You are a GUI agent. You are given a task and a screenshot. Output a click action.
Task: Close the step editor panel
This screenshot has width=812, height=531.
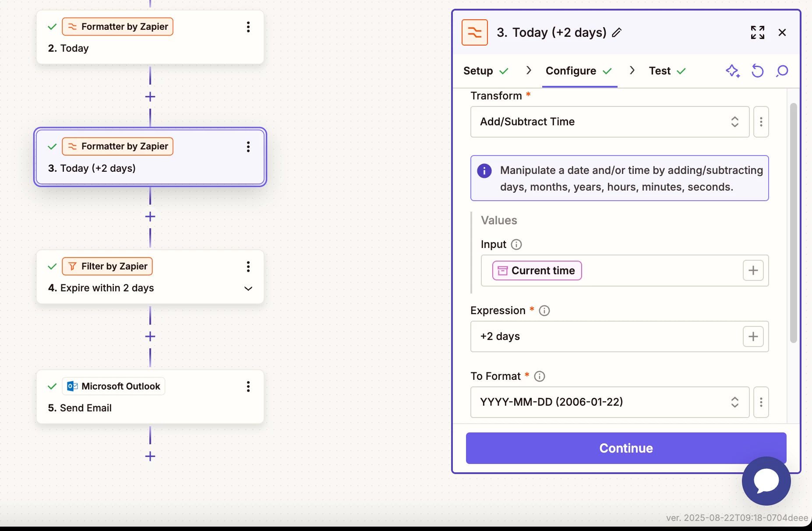point(782,32)
